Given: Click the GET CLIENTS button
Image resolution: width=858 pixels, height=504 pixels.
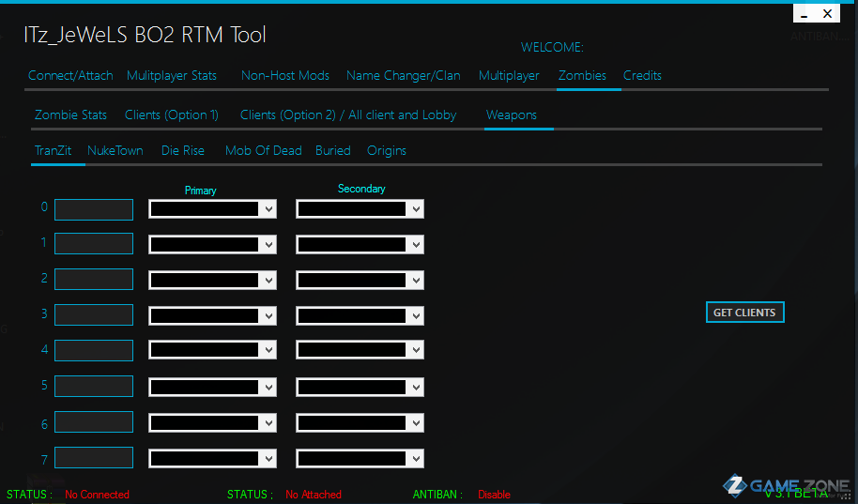Looking at the screenshot, I should pyautogui.click(x=744, y=313).
